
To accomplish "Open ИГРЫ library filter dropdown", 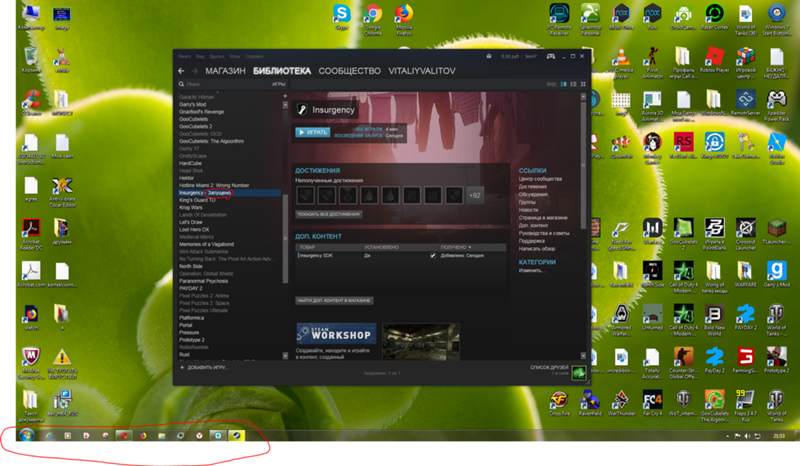I will 279,84.
